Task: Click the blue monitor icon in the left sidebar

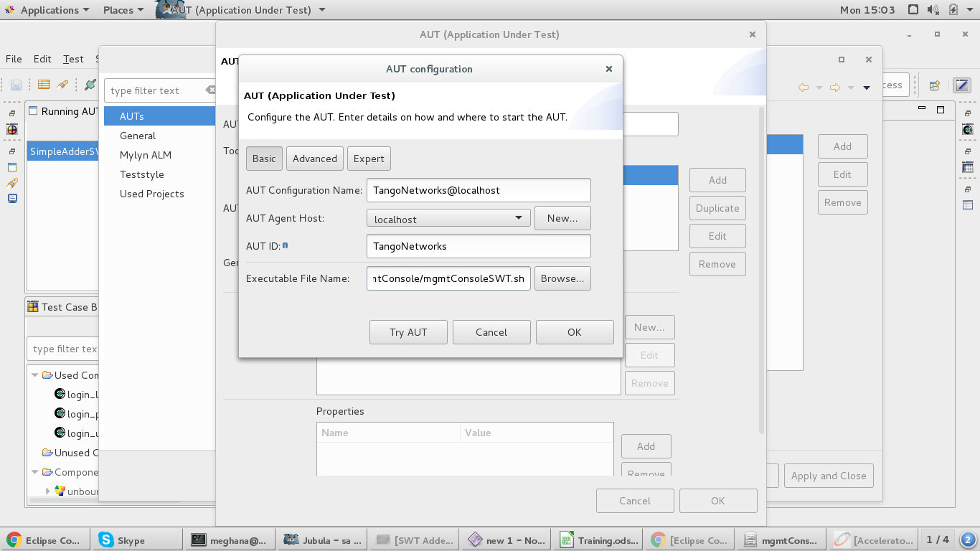Action: [12, 198]
